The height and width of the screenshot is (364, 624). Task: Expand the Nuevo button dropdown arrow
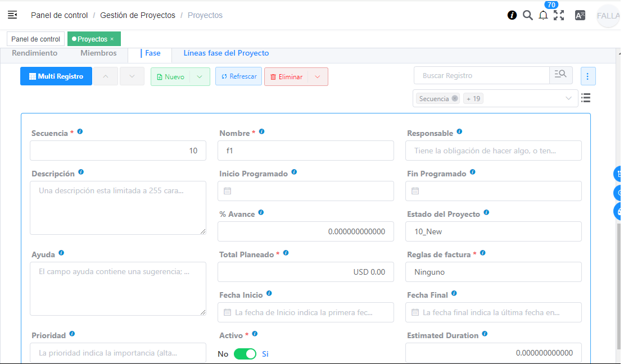point(200,77)
